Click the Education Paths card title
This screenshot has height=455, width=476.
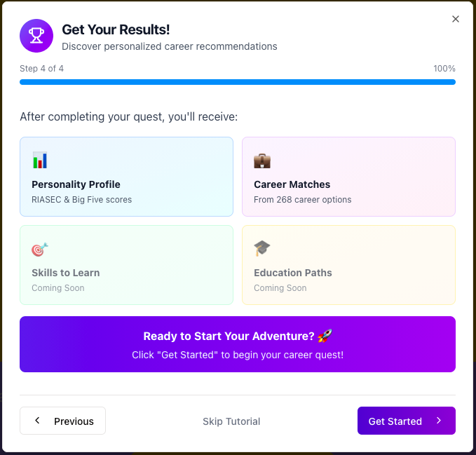point(293,273)
